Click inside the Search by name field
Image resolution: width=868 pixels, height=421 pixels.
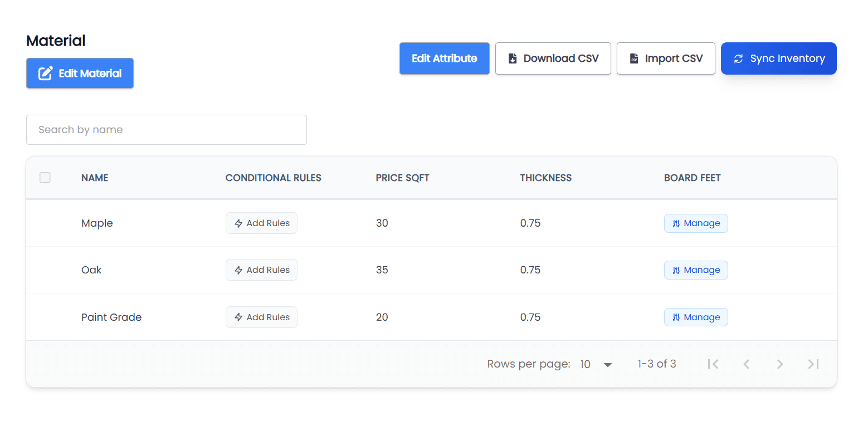point(166,129)
